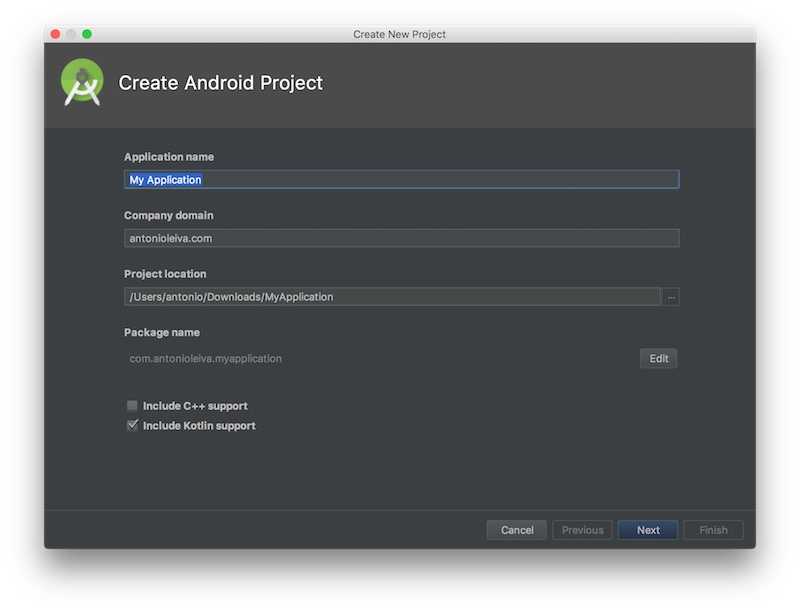Click the Project location path field
Image resolution: width=800 pixels, height=612 pixels.
(392, 297)
